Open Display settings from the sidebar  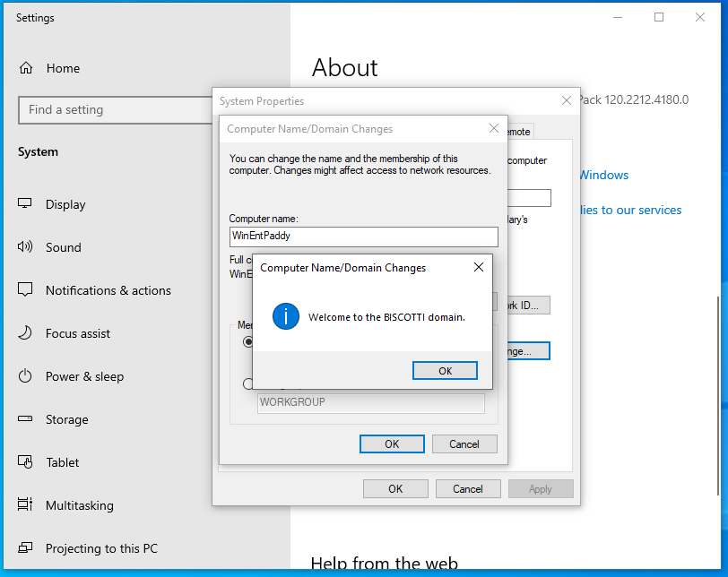pyautogui.click(x=65, y=204)
